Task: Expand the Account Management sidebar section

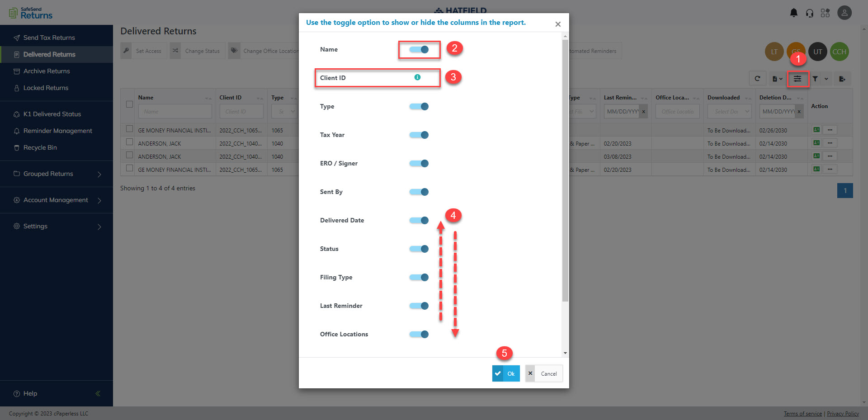Action: click(55, 200)
